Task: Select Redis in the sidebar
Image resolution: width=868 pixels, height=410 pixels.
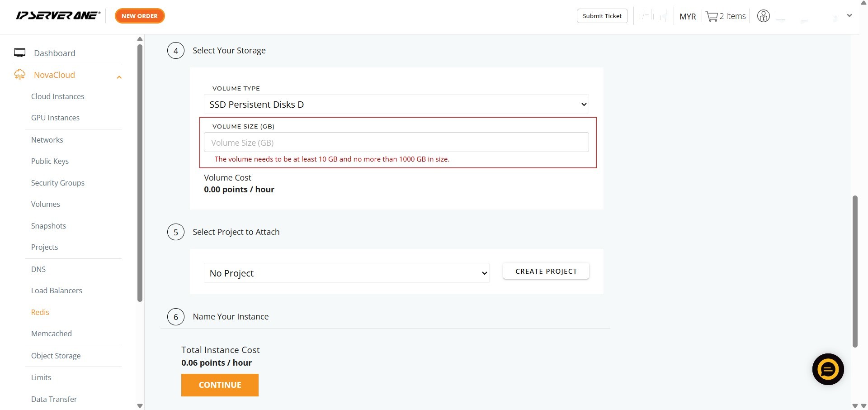Action: tap(40, 312)
